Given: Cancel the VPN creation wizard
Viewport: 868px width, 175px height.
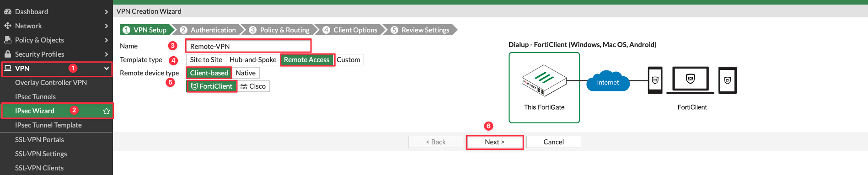Looking at the screenshot, I should click(553, 142).
